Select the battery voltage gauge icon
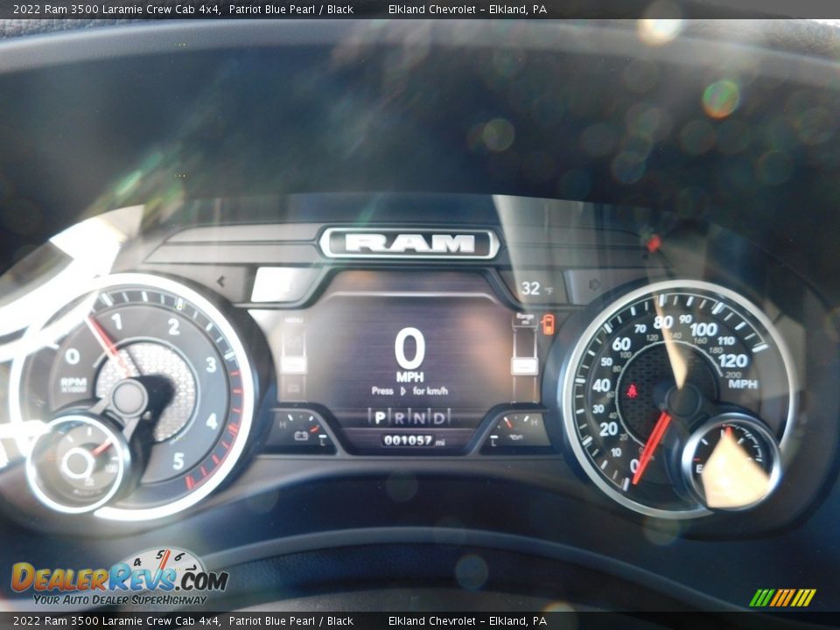840x630 pixels. pos(301,436)
